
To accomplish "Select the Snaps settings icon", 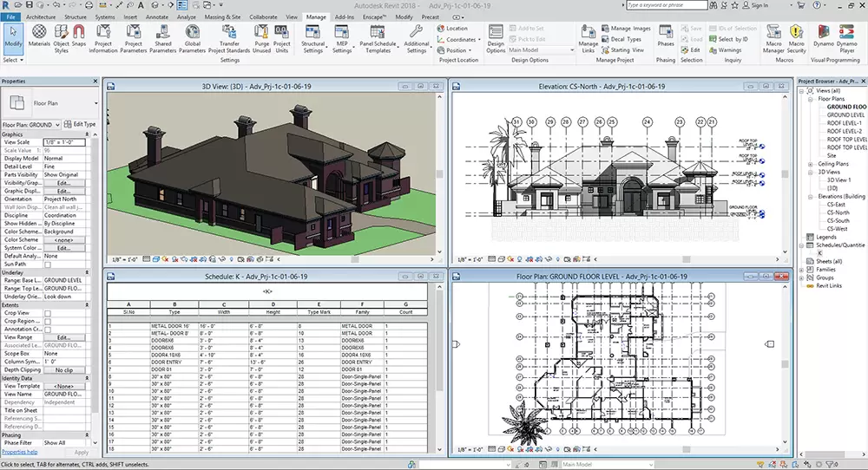I will click(79, 37).
